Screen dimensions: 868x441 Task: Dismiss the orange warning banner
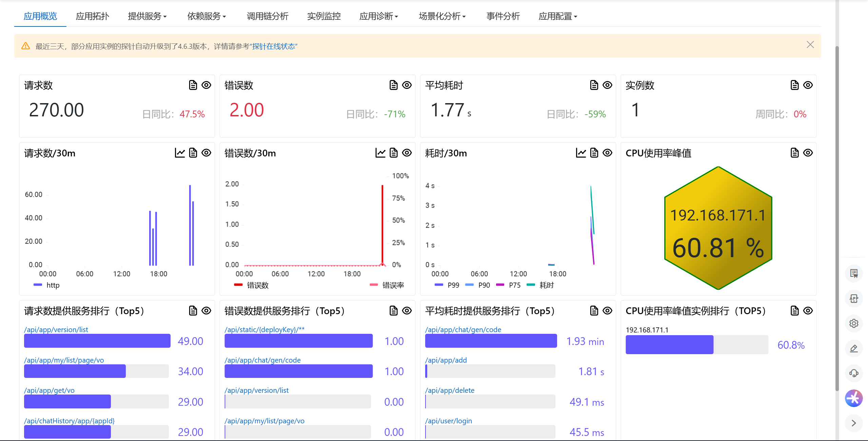810,45
